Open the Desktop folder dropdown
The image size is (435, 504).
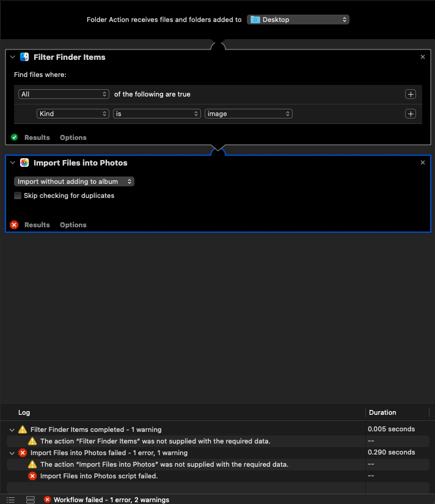298,20
